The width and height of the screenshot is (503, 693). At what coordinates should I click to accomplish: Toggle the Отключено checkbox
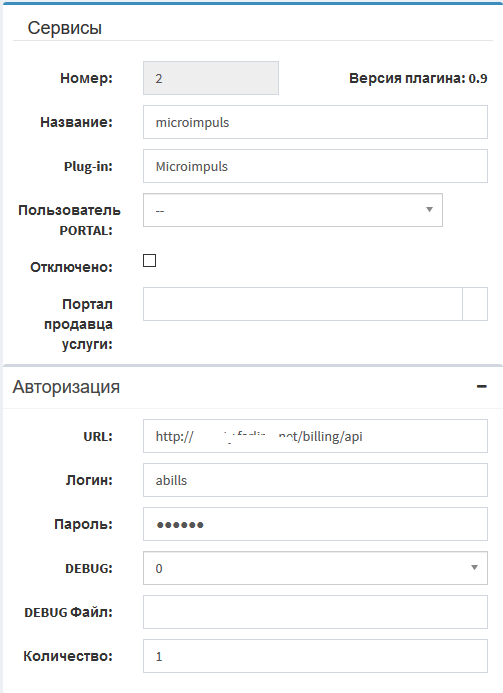(x=149, y=261)
